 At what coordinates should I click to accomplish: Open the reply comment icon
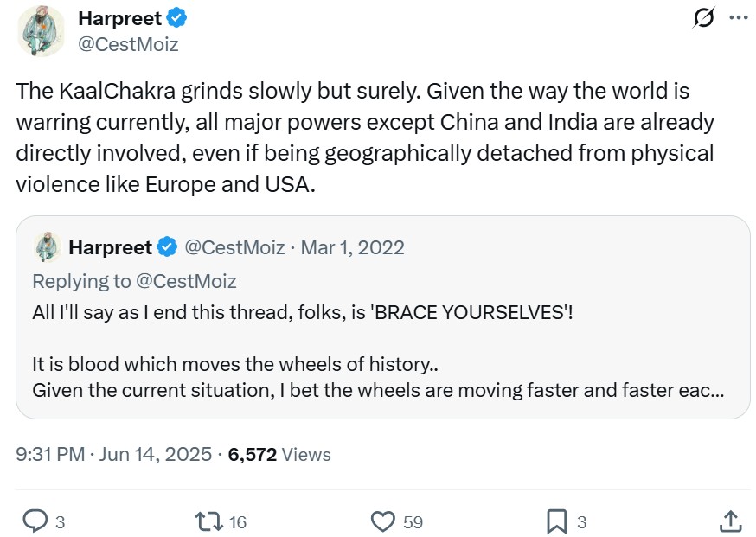[35, 521]
